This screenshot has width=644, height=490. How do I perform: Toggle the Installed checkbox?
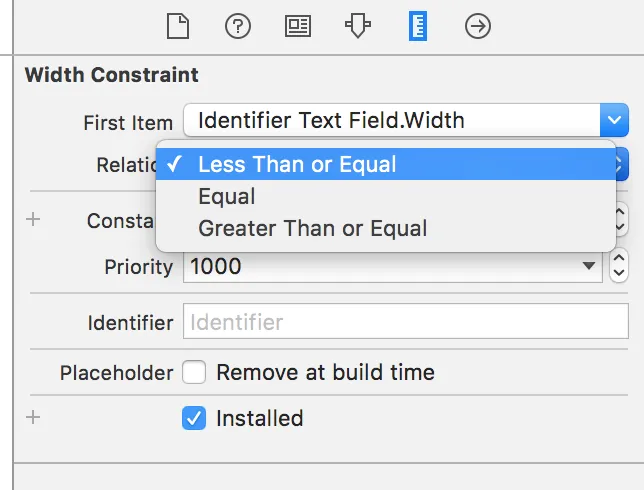pyautogui.click(x=194, y=418)
